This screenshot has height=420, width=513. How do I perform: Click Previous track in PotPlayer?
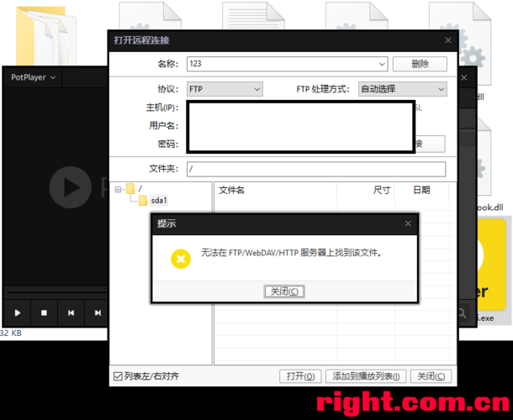71,312
